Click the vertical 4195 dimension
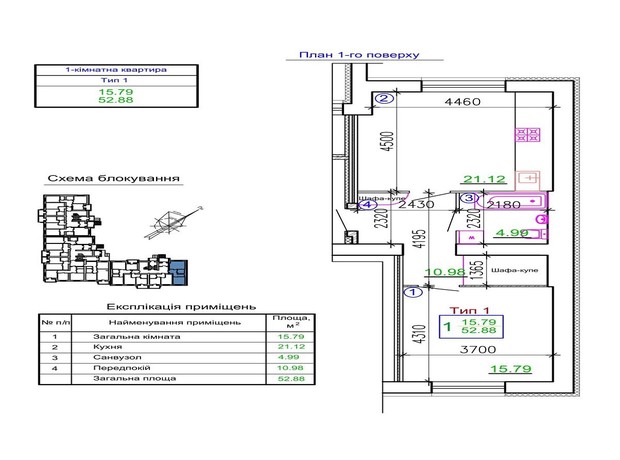This screenshot has height=460, width=620. click(x=420, y=239)
